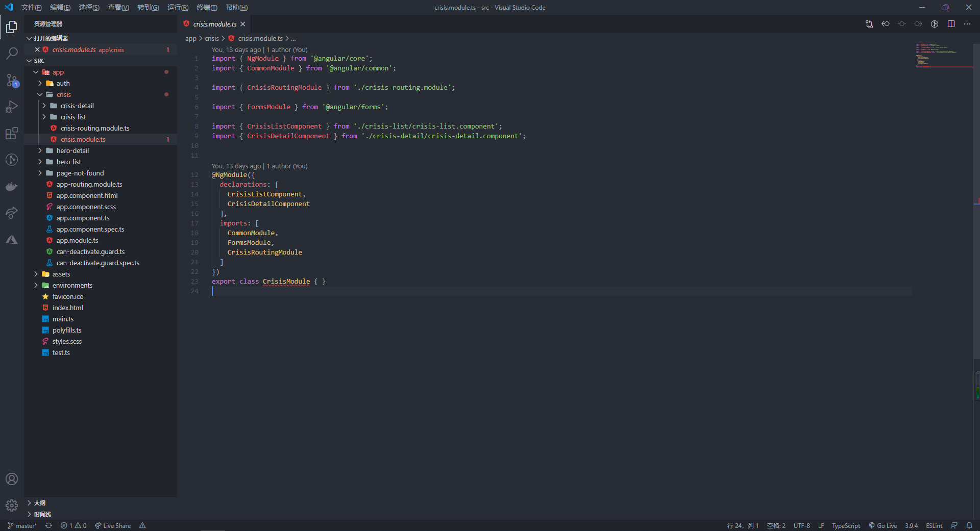The image size is (980, 531).
Task: Open notifications bell in status bar
Action: click(x=969, y=525)
